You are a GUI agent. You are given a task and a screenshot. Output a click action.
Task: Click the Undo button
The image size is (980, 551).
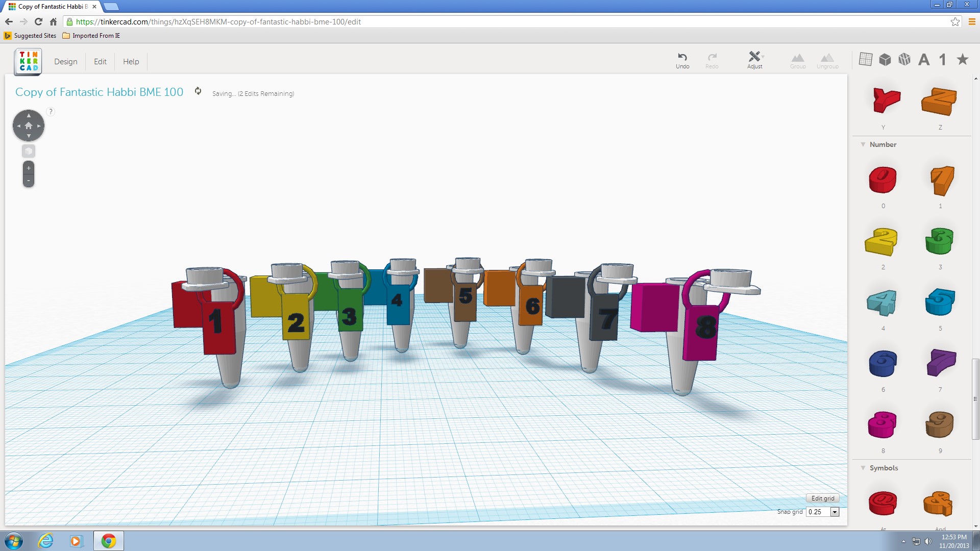point(682,60)
